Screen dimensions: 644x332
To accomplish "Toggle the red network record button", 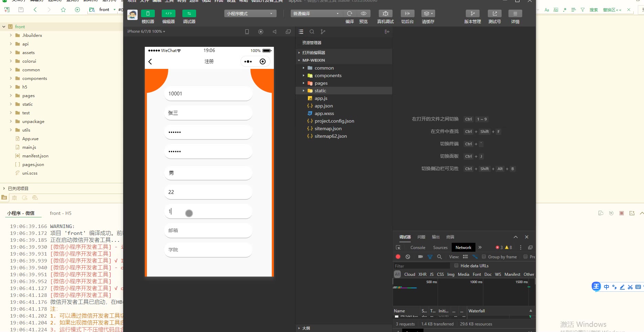I will (x=398, y=257).
